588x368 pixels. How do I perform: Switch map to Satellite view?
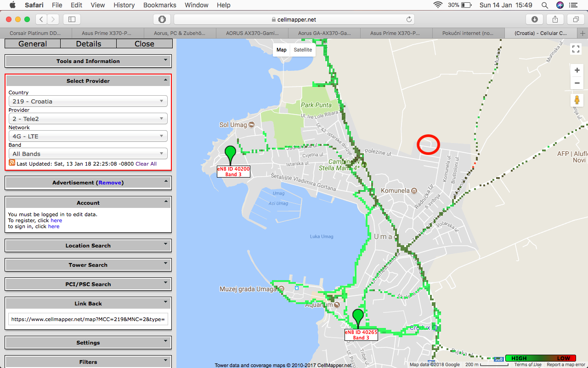(x=303, y=50)
